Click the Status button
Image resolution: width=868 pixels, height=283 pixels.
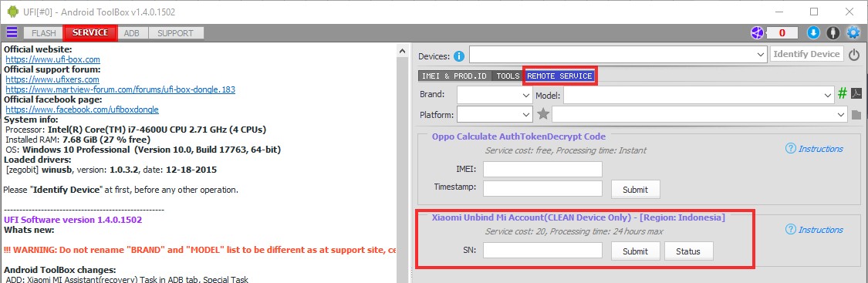coord(688,251)
